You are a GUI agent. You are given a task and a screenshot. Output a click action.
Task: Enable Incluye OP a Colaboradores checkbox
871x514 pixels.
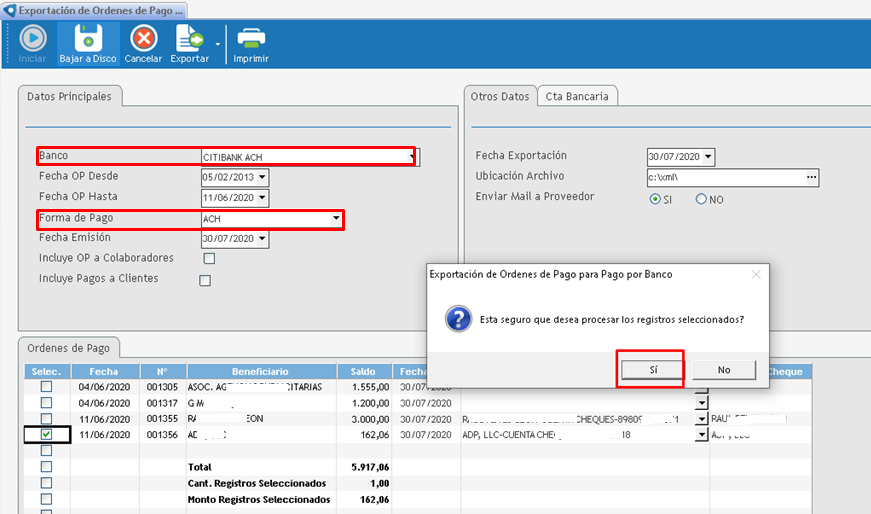[x=209, y=259]
